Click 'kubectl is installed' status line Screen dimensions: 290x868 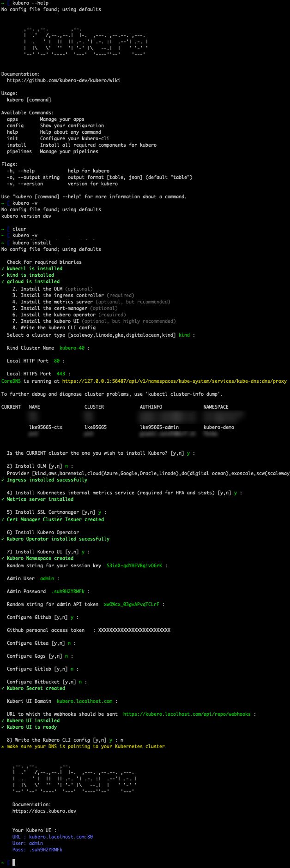click(32, 268)
